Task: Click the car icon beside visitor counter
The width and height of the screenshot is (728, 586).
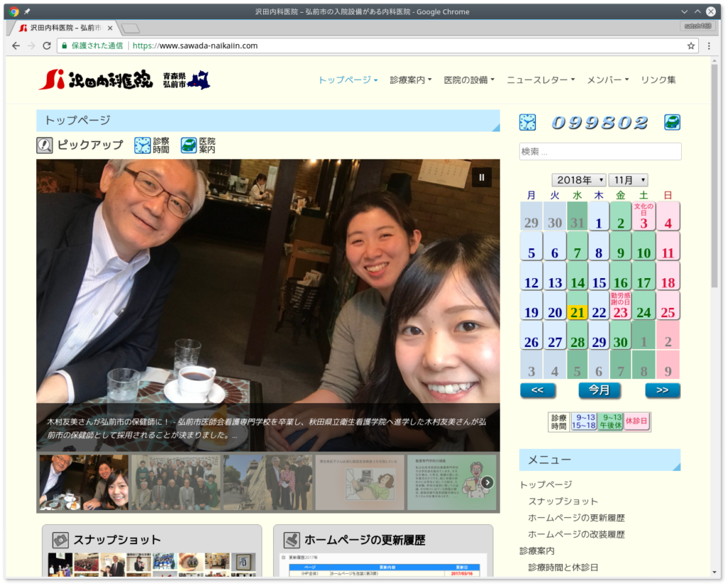Action: [673, 122]
